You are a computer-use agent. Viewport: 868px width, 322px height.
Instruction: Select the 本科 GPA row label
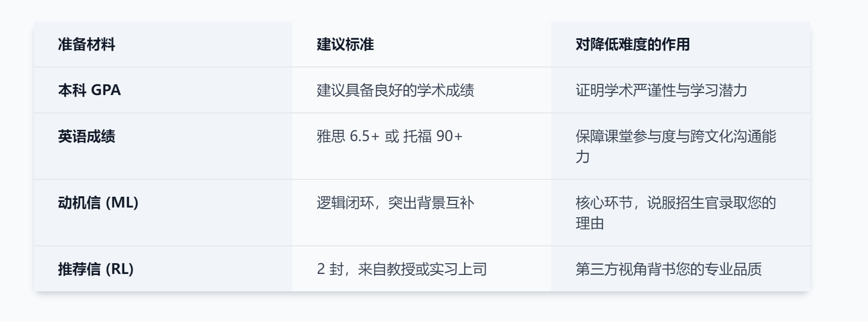click(89, 90)
